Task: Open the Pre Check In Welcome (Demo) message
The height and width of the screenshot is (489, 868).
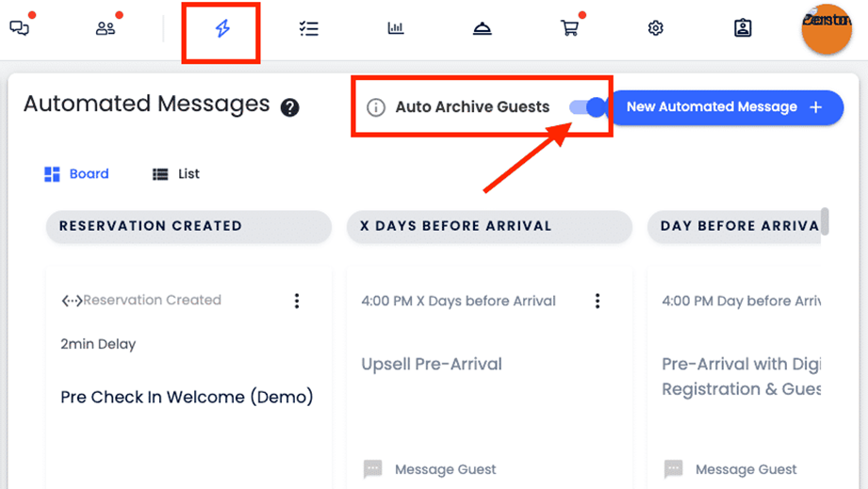Action: pyautogui.click(x=187, y=397)
